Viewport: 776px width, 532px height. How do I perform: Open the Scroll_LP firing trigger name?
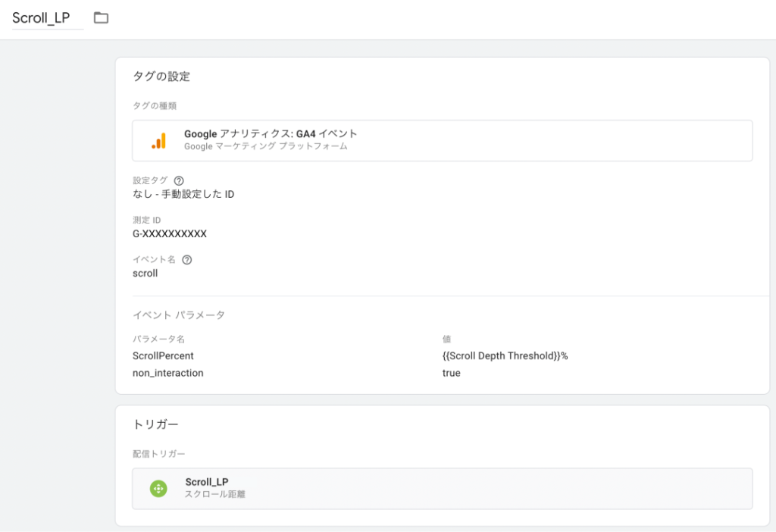point(206,482)
